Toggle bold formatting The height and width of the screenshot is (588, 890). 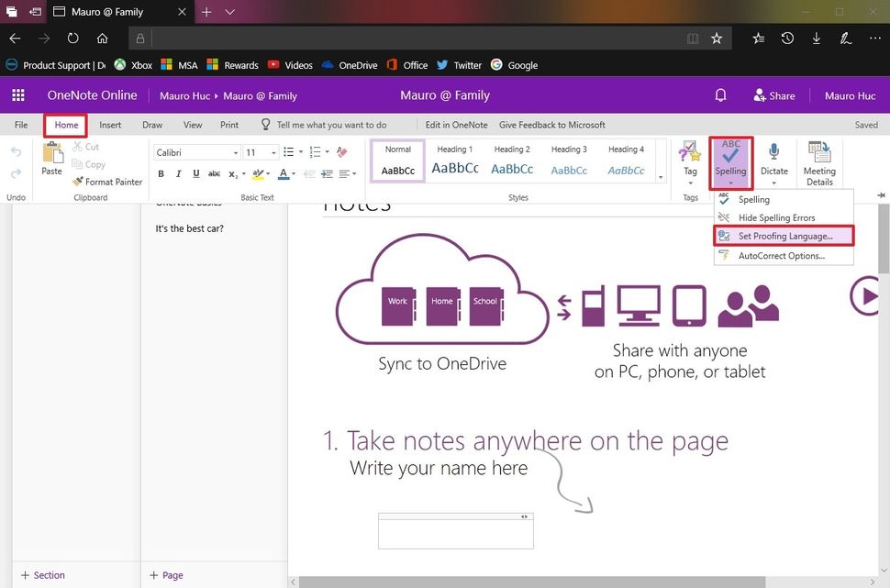point(161,173)
